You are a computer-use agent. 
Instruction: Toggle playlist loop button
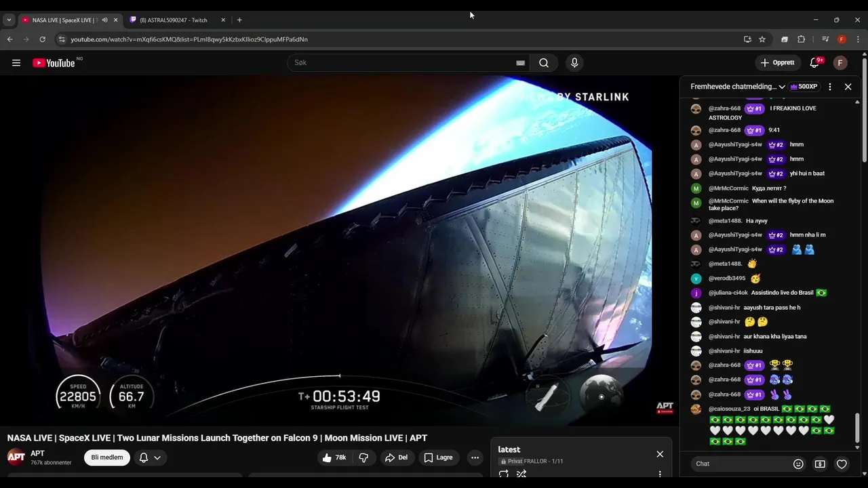tap(504, 474)
